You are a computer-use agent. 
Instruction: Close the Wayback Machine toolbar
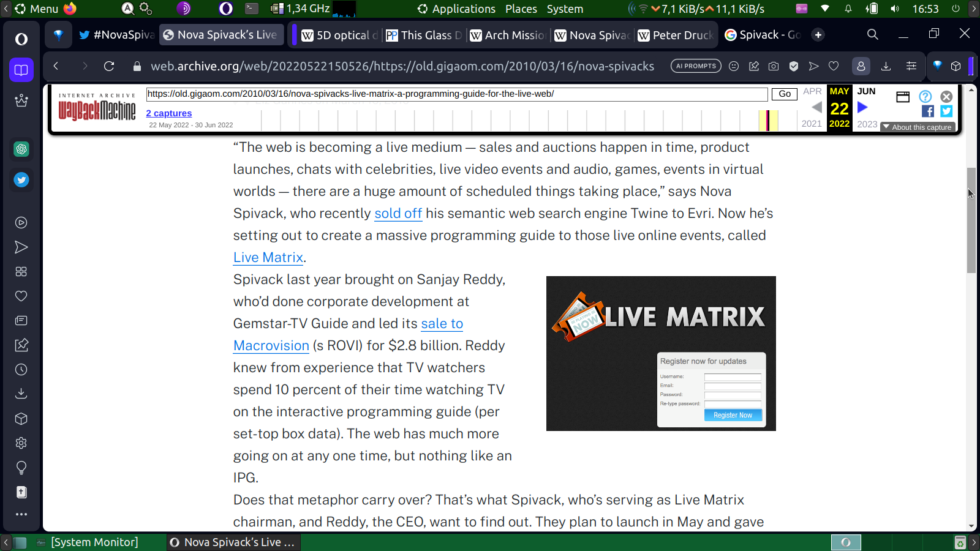946,96
